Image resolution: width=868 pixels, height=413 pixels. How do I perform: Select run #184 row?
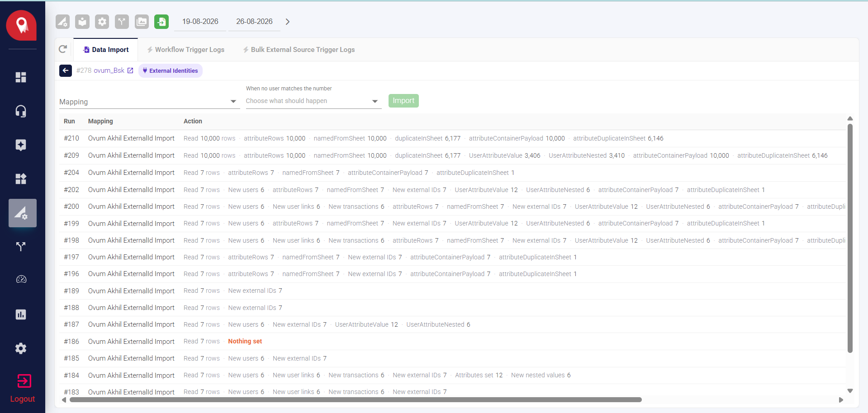pos(452,375)
